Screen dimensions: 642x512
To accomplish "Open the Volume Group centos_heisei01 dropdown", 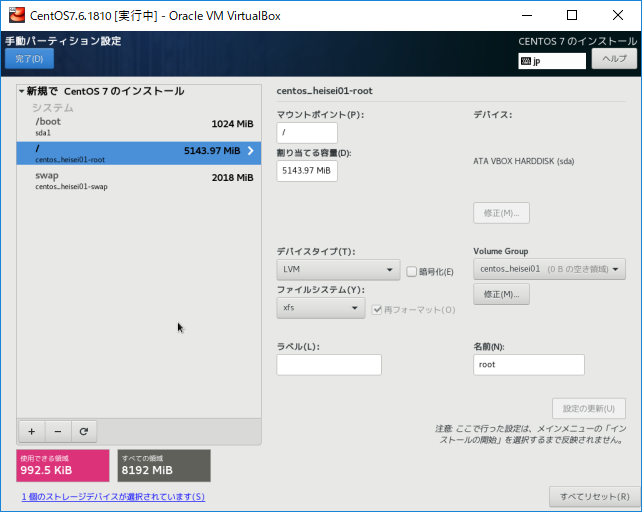I will tap(549, 269).
